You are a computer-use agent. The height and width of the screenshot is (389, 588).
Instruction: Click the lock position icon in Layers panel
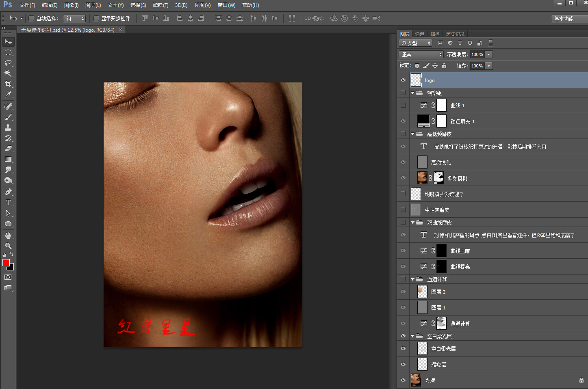435,66
